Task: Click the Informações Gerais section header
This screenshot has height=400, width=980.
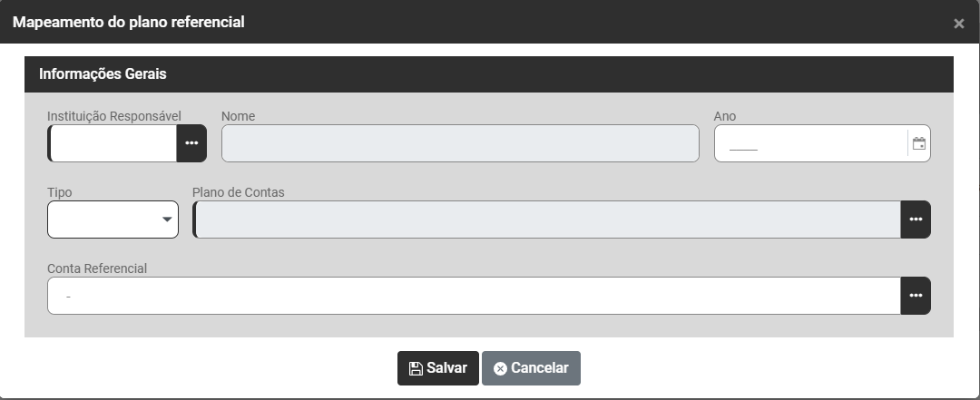Action: point(103,73)
